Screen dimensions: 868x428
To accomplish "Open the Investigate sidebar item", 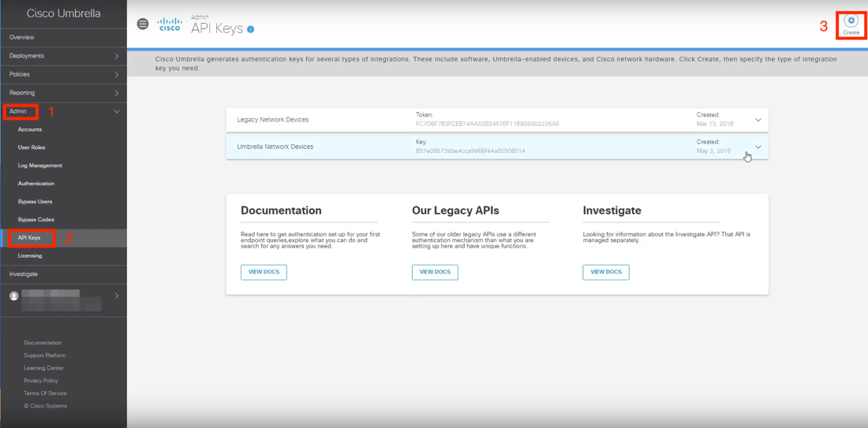I will point(23,274).
